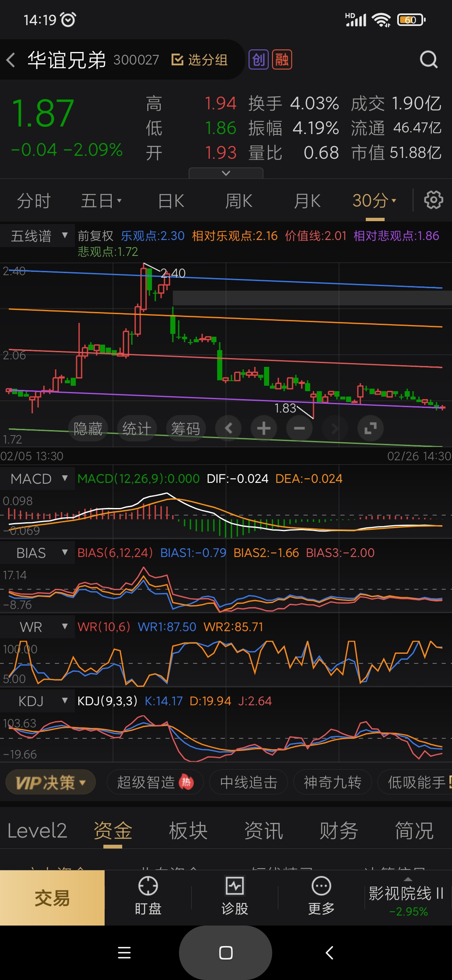The width and height of the screenshot is (452, 980).
Task: Open WR indicator dropdown
Action: pyautogui.click(x=38, y=627)
